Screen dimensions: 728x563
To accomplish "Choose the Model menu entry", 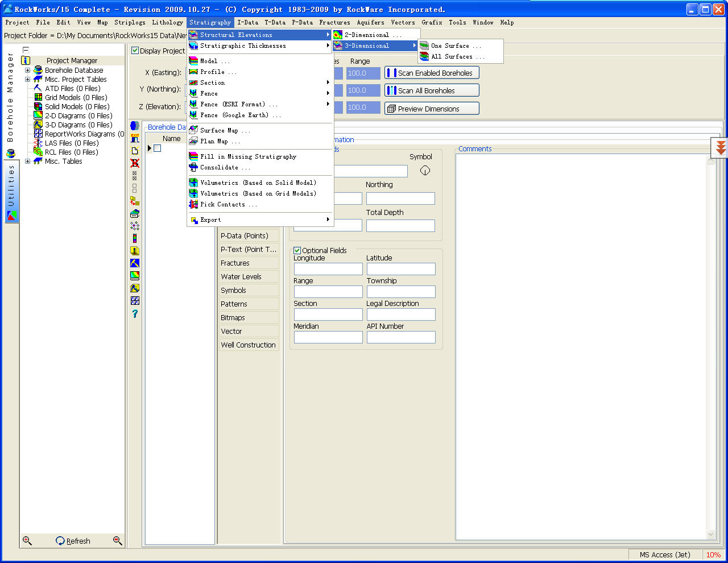I will coord(260,61).
